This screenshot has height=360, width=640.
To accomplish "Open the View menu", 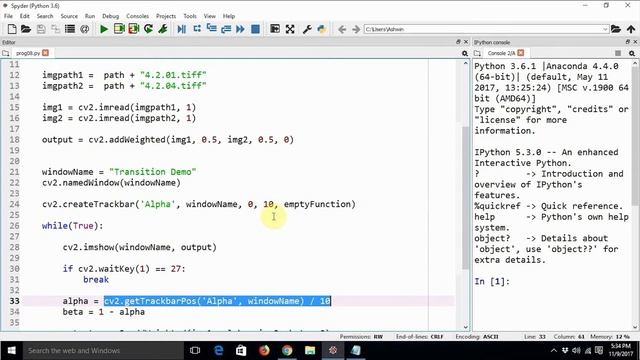I will tap(209, 16).
